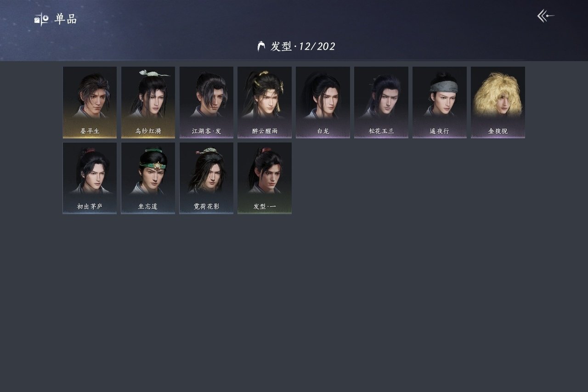588x392 pixels.
Task: Click the 单品 title text
Action: 66,19
